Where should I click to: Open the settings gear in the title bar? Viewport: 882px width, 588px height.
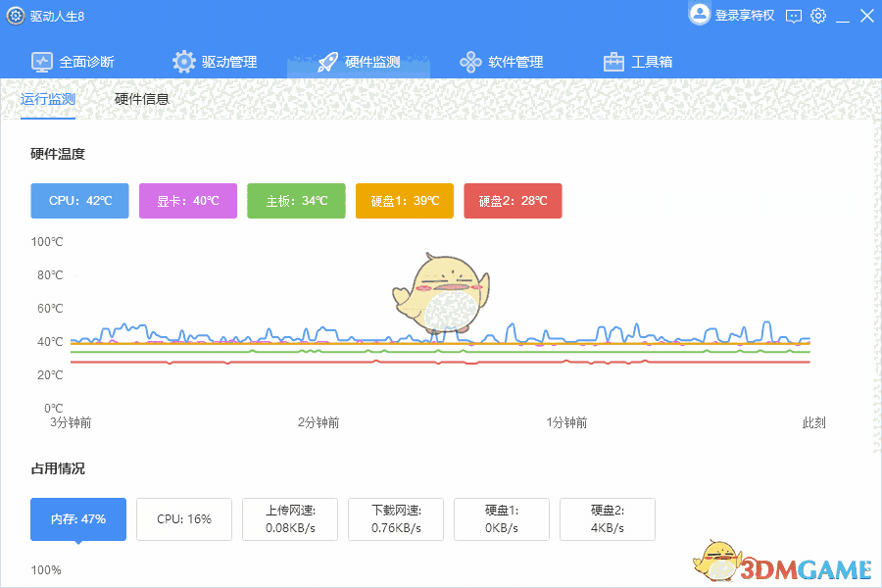click(818, 16)
